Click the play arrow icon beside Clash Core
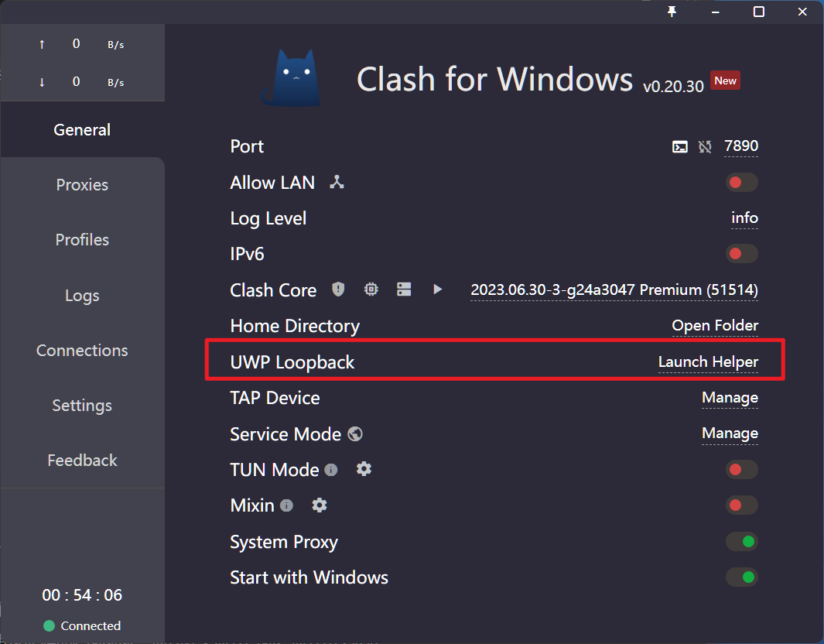824x644 pixels. (x=437, y=289)
